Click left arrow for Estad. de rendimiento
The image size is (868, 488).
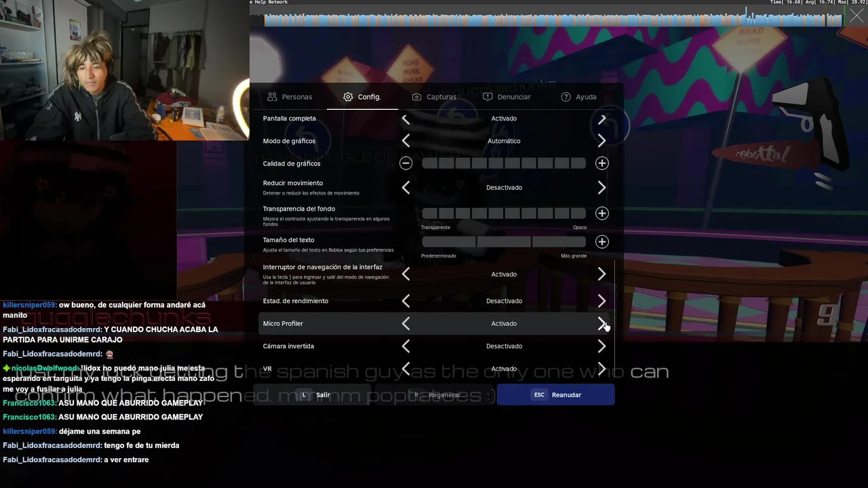coord(406,301)
